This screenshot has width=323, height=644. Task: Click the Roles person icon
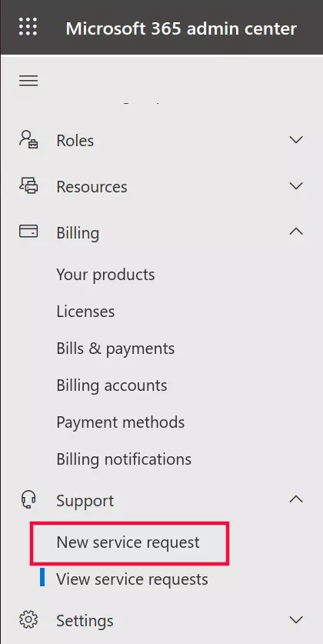[28, 140]
